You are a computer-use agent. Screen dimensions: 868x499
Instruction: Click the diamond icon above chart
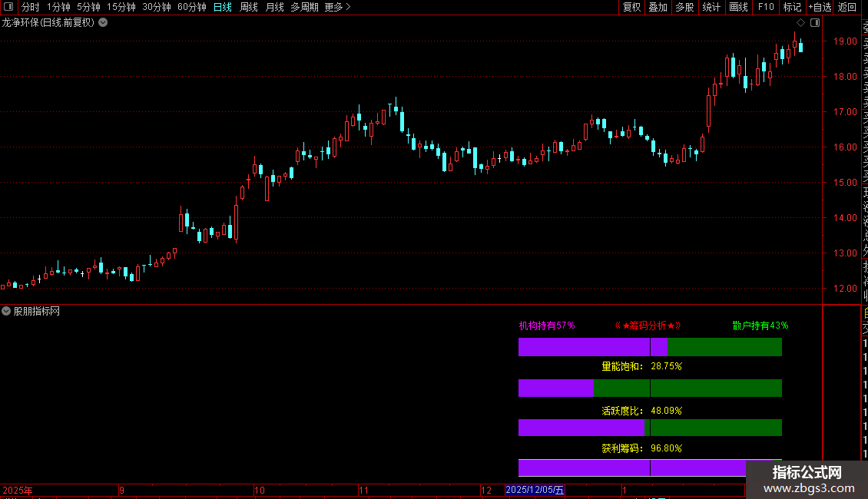click(x=800, y=23)
